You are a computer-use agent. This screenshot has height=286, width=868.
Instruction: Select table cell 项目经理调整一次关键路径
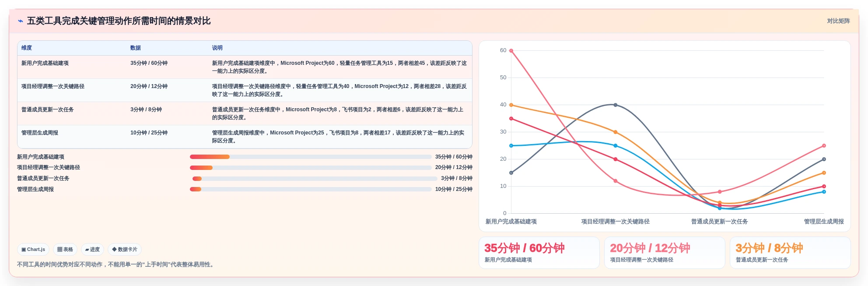point(53,86)
